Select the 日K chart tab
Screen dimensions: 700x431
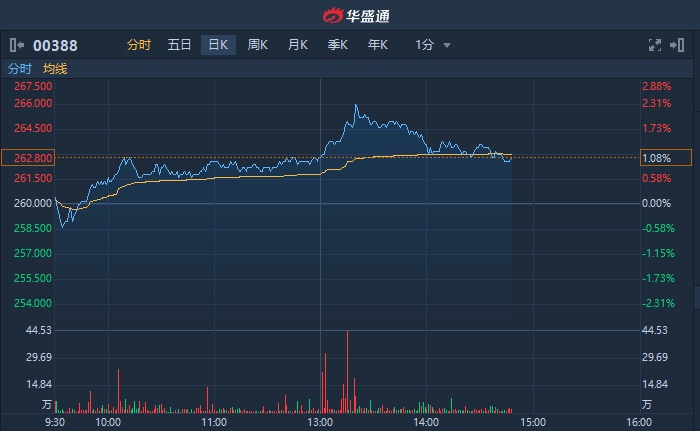pos(218,45)
